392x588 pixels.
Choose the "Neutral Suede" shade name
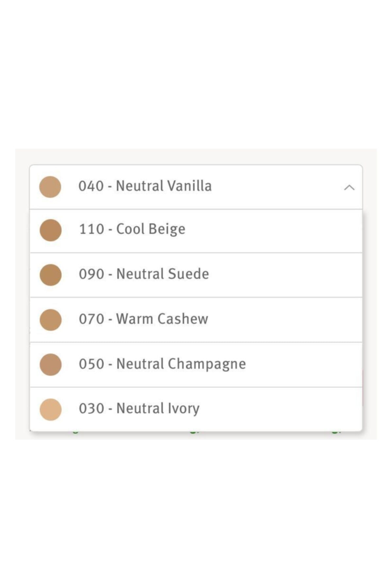coord(162,274)
